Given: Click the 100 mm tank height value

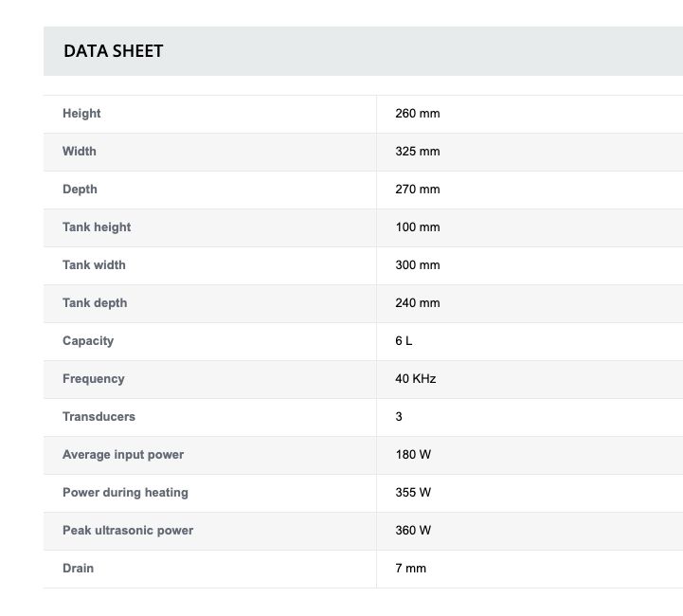Looking at the screenshot, I should pos(418,227).
